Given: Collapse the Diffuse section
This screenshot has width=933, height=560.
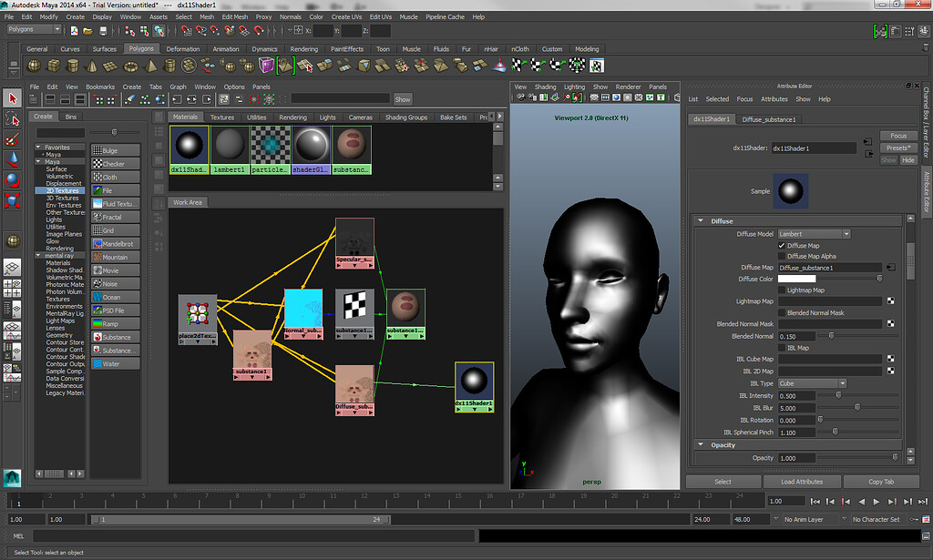Looking at the screenshot, I should 700,220.
